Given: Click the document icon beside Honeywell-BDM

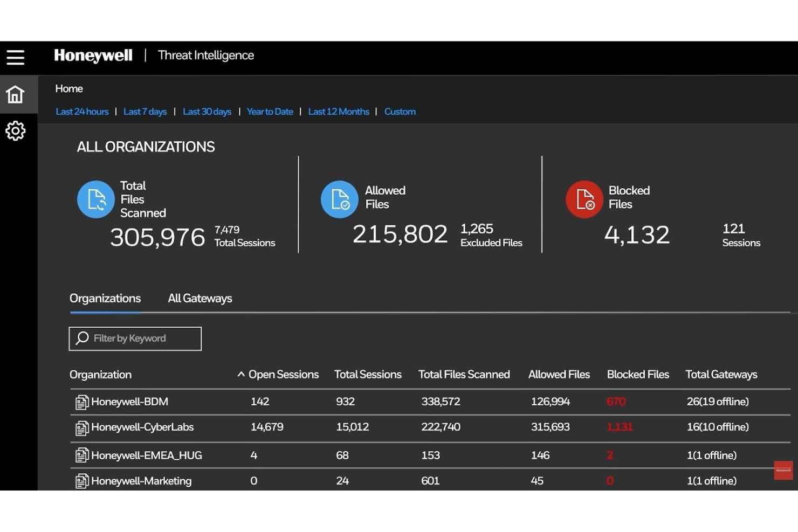Looking at the screenshot, I should point(81,402).
